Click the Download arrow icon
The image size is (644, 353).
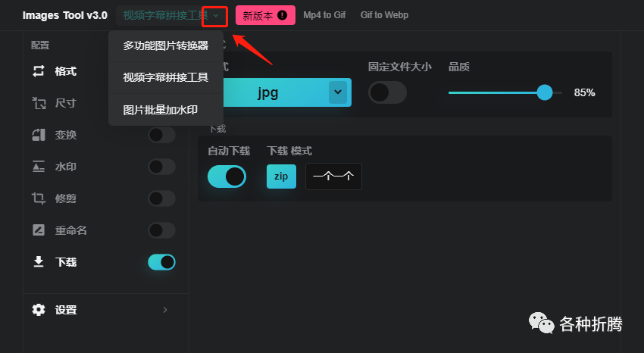click(x=39, y=262)
